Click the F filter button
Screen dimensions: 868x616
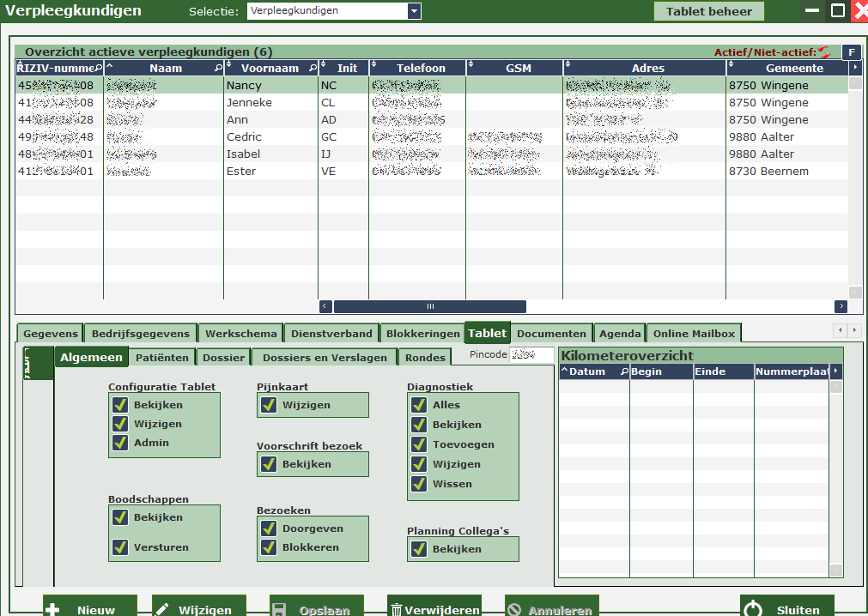click(851, 52)
